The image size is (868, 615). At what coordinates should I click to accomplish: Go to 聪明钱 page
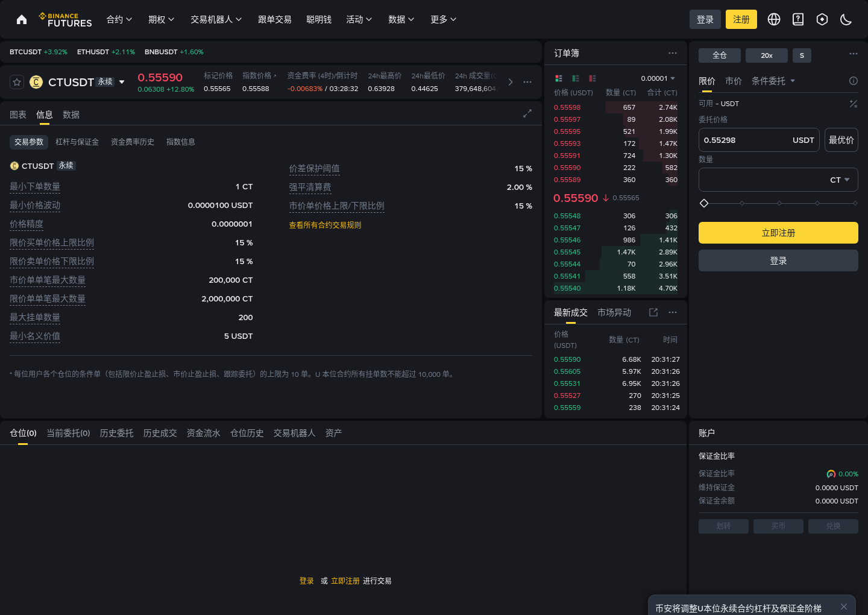pos(319,19)
